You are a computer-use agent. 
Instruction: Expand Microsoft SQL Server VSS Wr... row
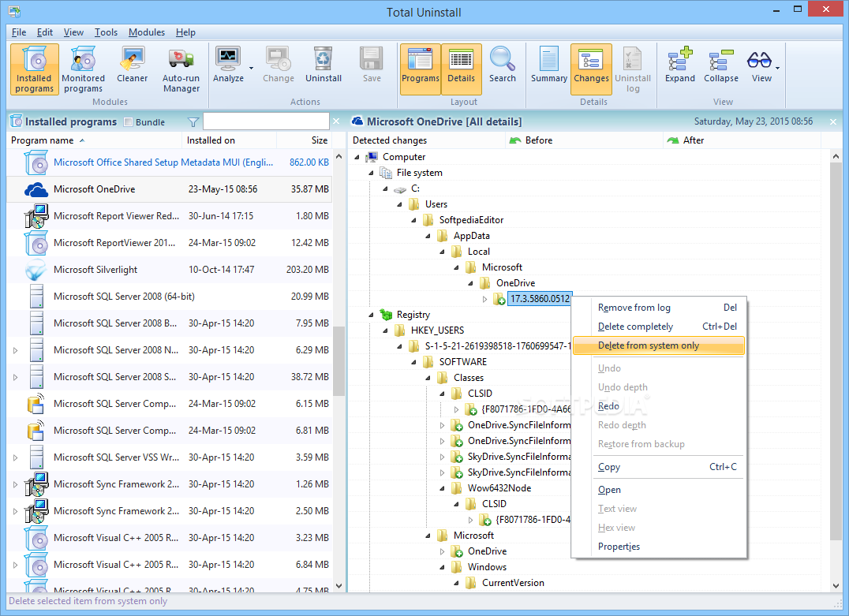click(15, 457)
